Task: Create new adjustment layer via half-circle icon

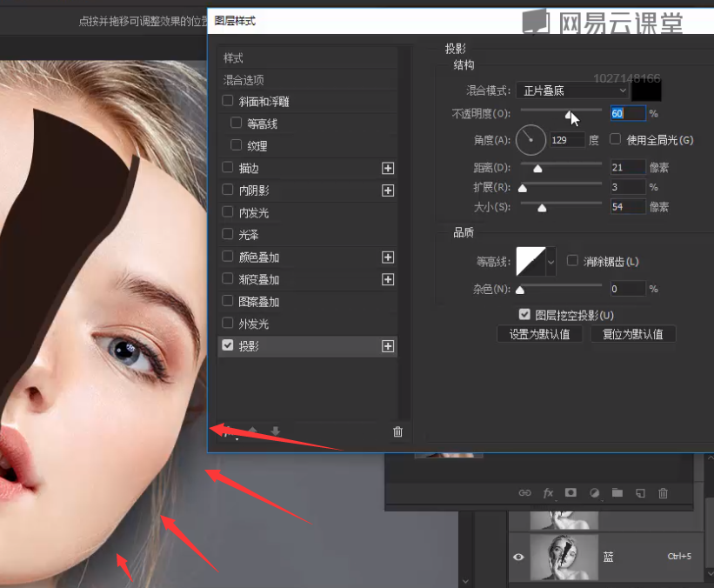Action: tap(594, 492)
